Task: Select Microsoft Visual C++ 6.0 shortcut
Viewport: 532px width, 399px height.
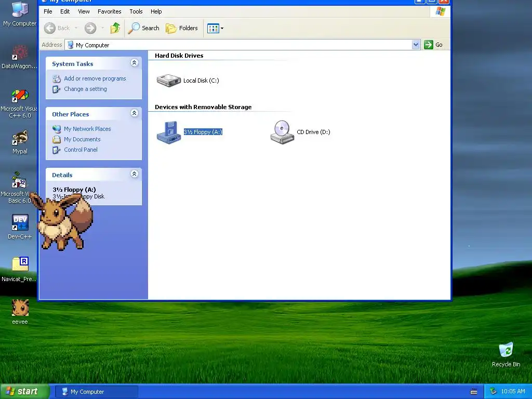Action: pos(20,103)
